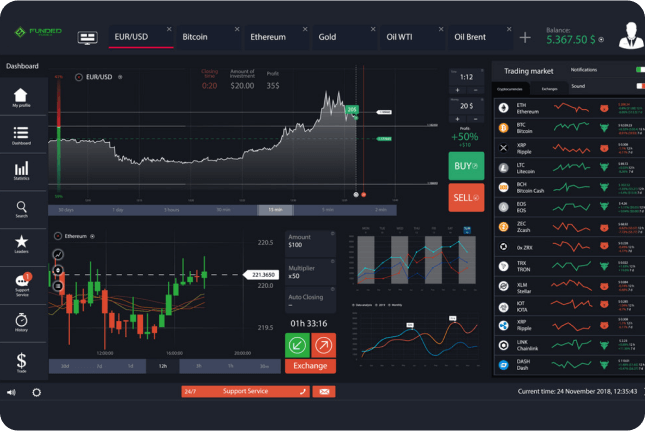Toggle the Ethereum chart radio marker

(58, 236)
